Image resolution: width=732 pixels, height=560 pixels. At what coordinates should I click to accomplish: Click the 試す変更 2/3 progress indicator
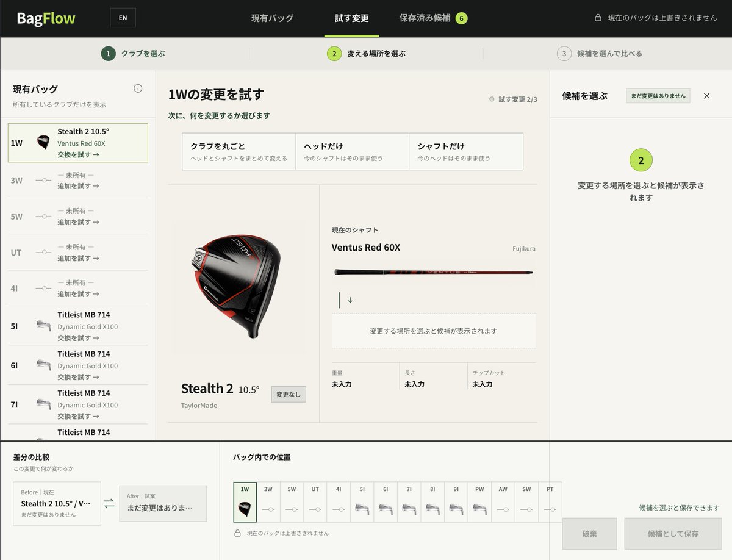513,99
